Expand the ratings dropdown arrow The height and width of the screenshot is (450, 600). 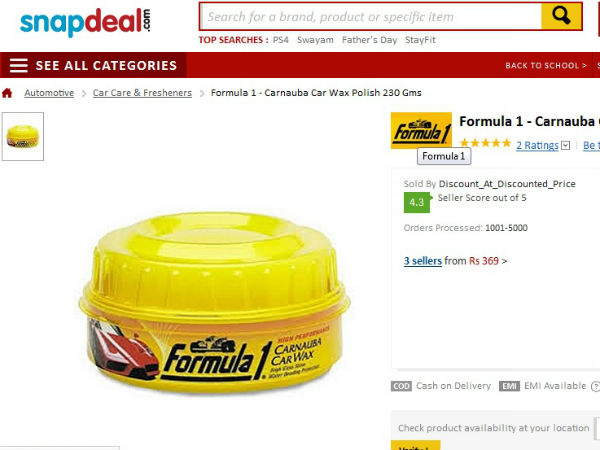click(566, 145)
